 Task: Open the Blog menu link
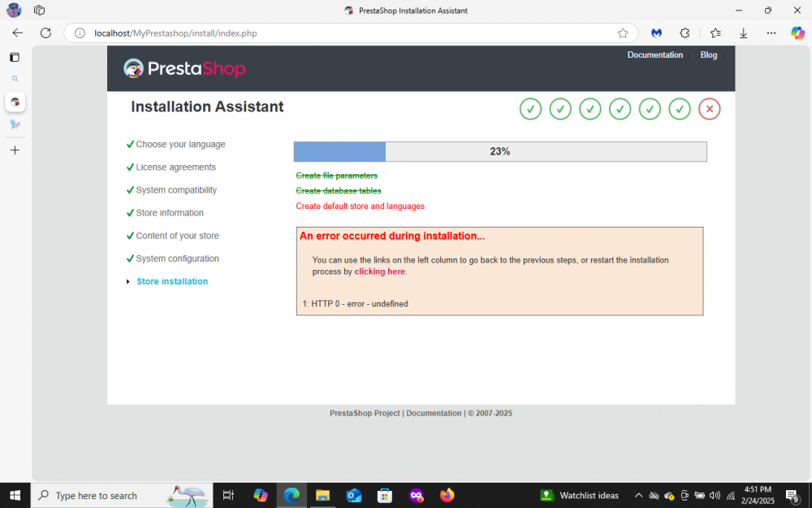(708, 54)
